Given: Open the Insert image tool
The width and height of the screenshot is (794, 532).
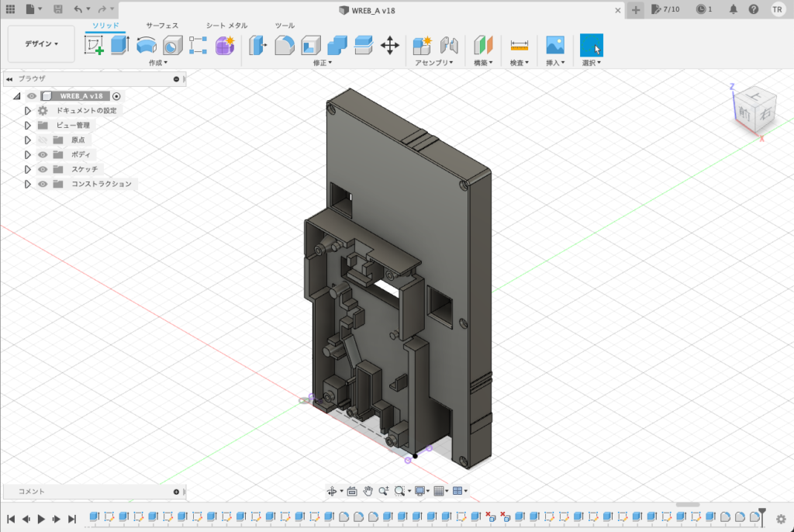Looking at the screenshot, I should click(x=554, y=45).
